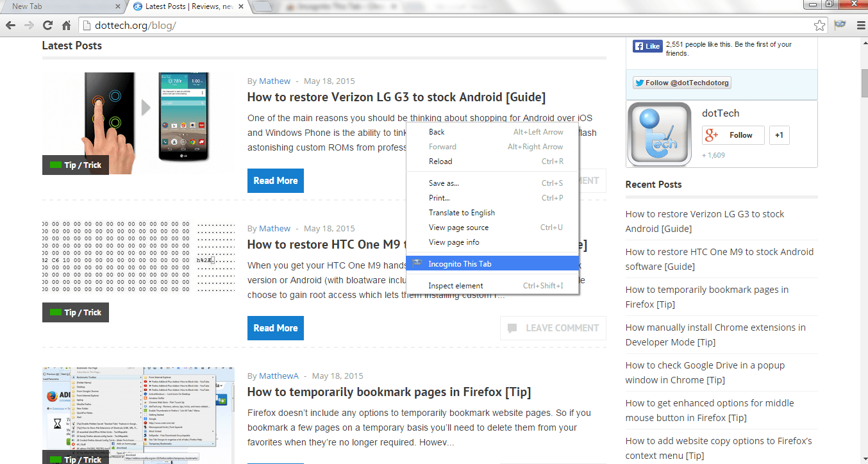This screenshot has width=868, height=464.
Task: Click the extension icon beside the star
Action: click(840, 26)
